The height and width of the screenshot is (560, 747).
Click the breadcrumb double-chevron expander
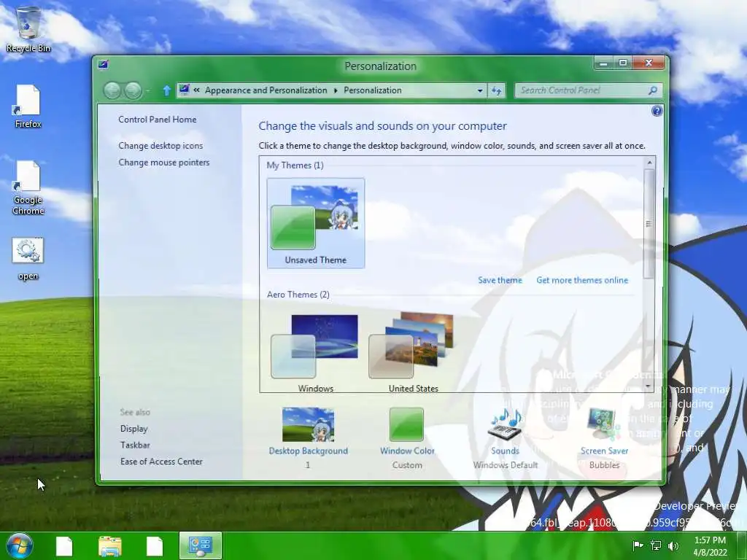pyautogui.click(x=196, y=90)
